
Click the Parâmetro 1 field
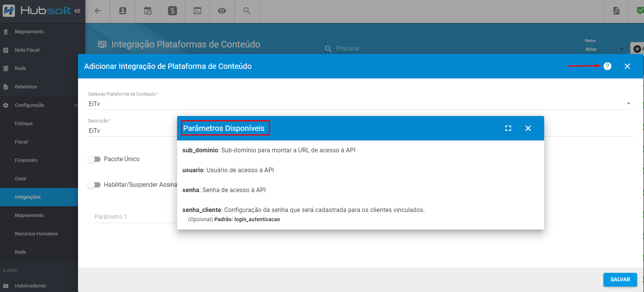[x=135, y=217]
